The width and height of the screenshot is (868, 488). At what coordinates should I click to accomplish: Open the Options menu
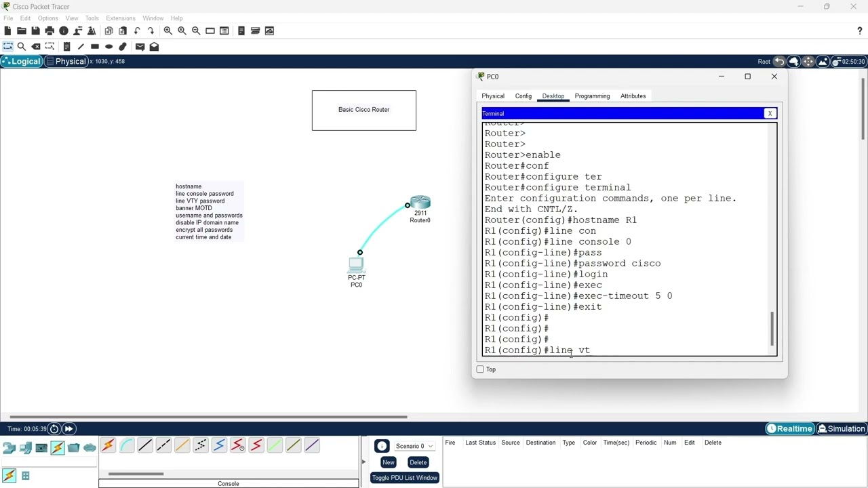point(47,18)
